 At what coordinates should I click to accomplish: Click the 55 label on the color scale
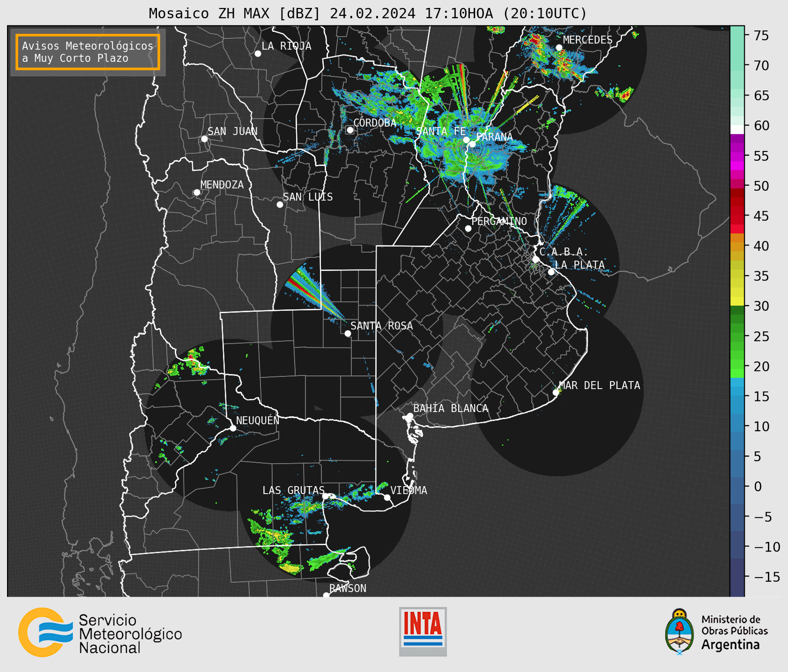[762, 156]
